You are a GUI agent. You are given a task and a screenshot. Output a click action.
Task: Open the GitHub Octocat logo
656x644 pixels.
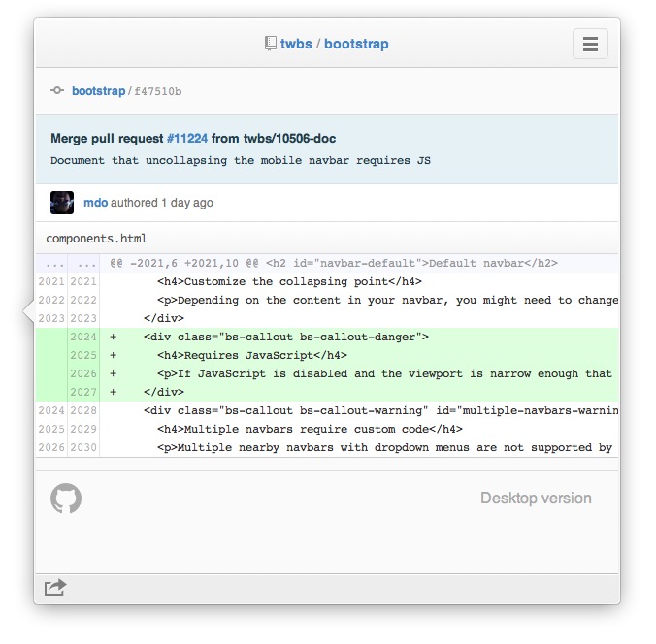click(x=66, y=499)
